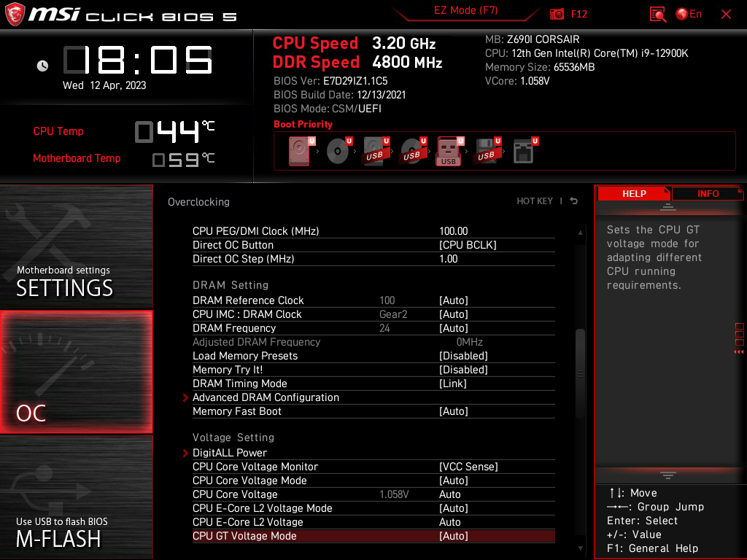747x560 pixels.
Task: Open the CPU GT Voltage Mode dropdown
Action: point(453,536)
